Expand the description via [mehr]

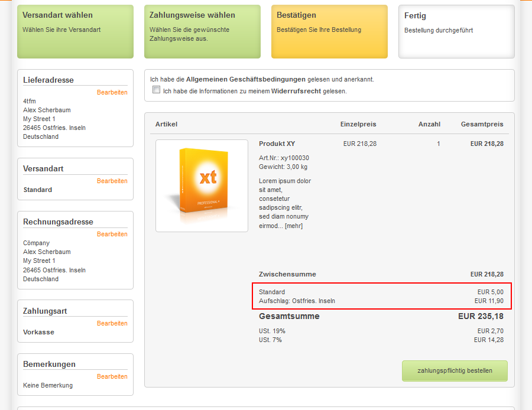[293, 226]
